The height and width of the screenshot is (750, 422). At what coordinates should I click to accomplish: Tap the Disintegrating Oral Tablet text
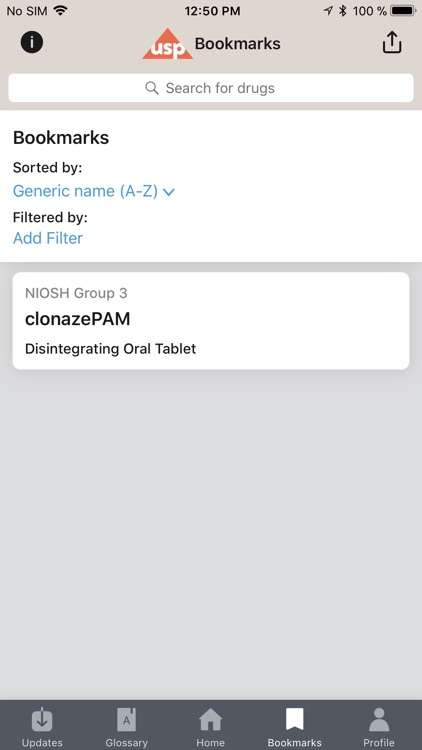pos(111,349)
